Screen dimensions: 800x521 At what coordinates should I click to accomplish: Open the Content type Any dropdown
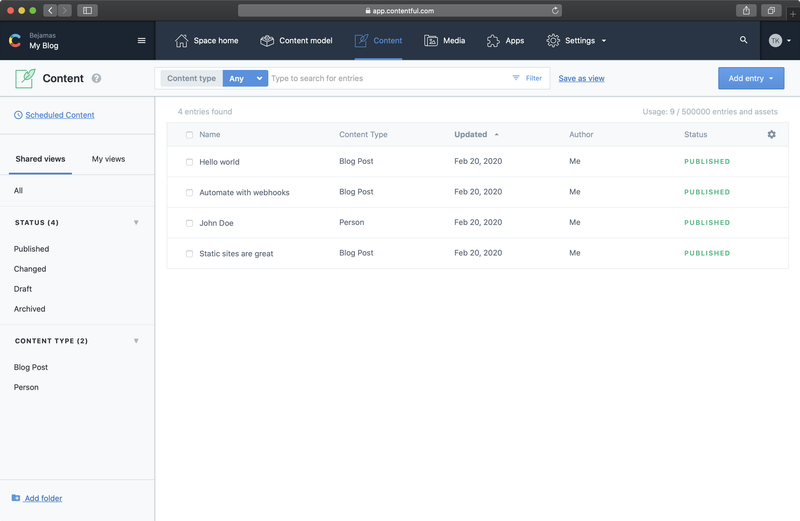pos(245,78)
